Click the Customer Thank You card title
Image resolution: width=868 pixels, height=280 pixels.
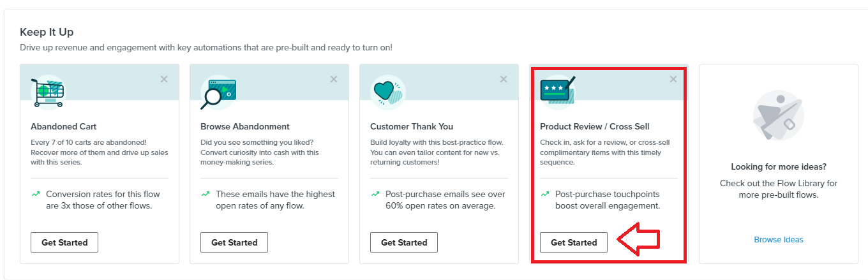412,126
